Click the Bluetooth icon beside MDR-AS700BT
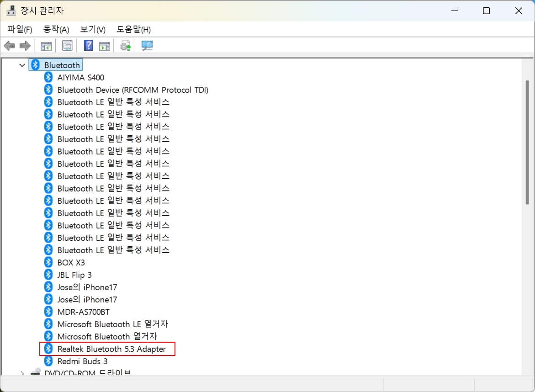The image size is (535, 392). pos(48,312)
